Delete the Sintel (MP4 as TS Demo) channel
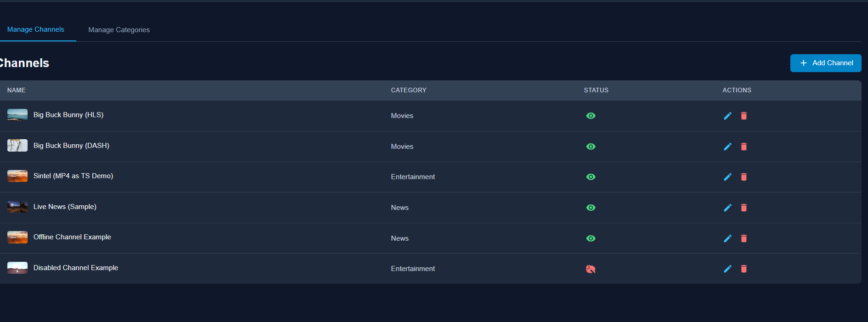The image size is (868, 322). coord(743,177)
